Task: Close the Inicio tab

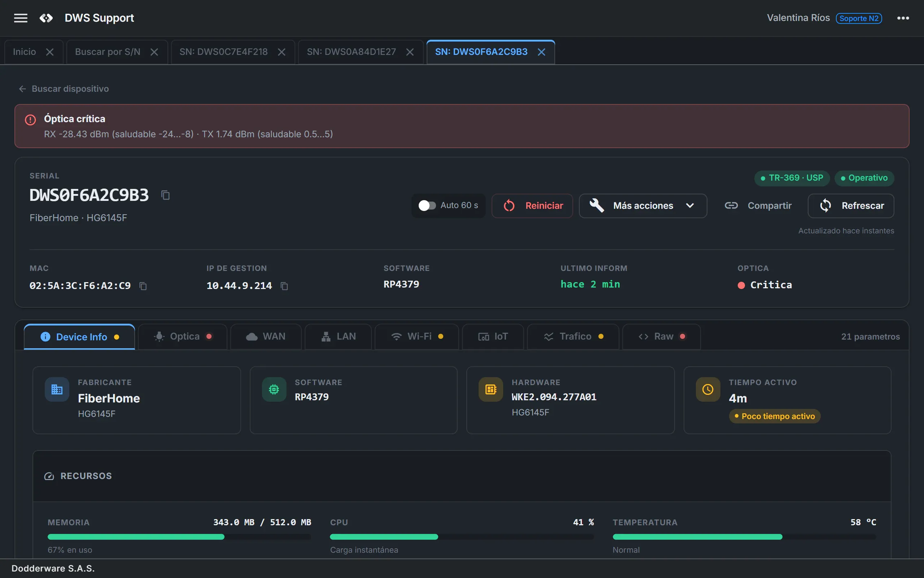Action: click(x=50, y=52)
